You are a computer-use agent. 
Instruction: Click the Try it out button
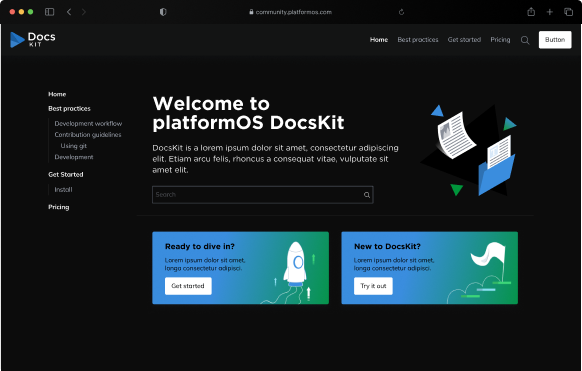pos(373,286)
